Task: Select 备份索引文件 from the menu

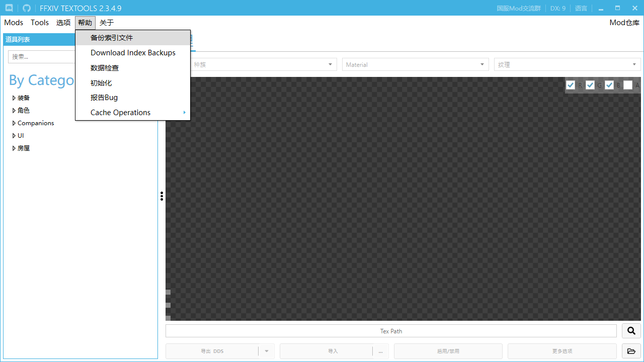Action: point(133,38)
